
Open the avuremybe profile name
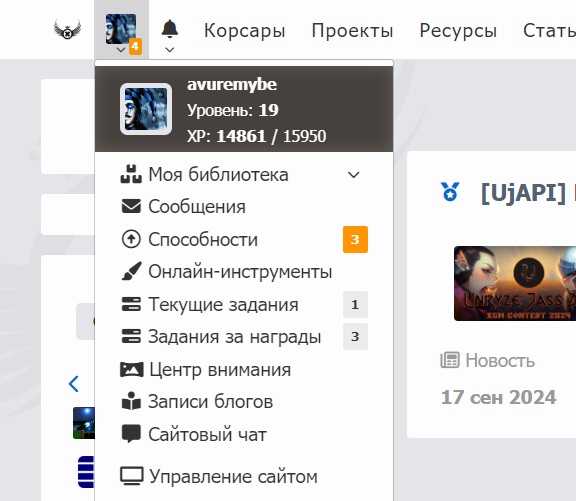point(232,84)
